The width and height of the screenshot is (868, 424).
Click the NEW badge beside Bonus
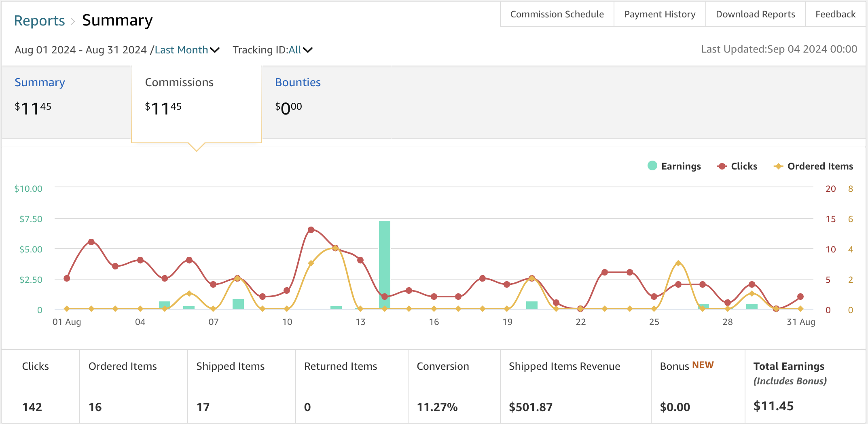pyautogui.click(x=703, y=365)
